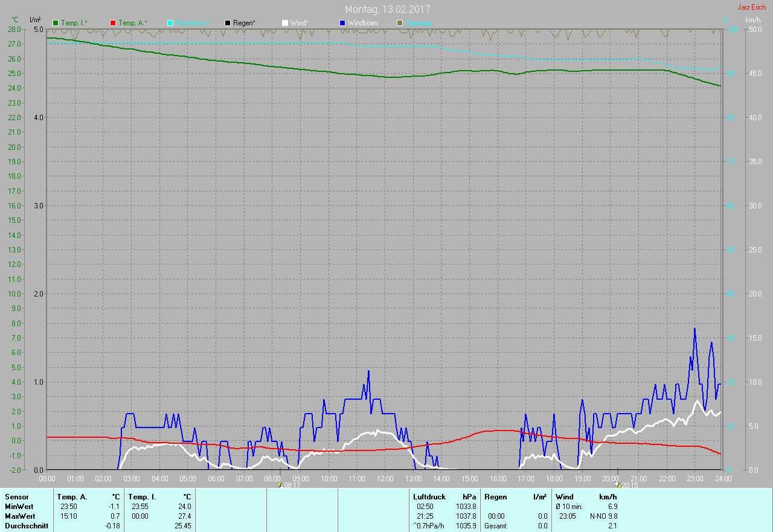Click the olive-colored legend square

(400, 23)
